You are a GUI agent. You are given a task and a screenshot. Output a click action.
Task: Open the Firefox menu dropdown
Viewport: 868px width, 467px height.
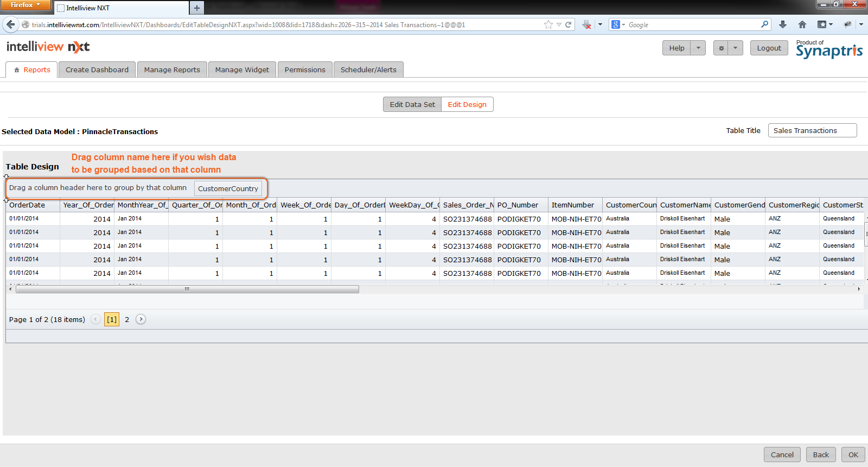point(25,5)
